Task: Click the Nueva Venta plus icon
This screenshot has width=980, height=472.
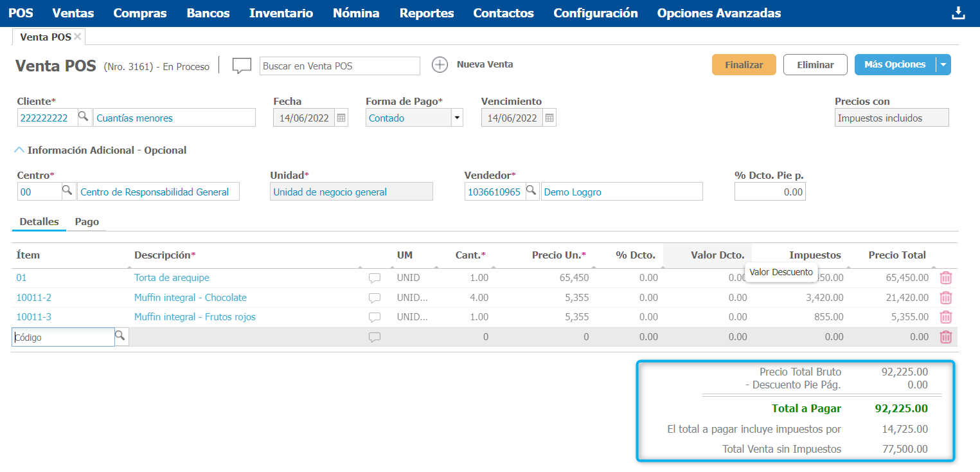Action: pos(440,65)
